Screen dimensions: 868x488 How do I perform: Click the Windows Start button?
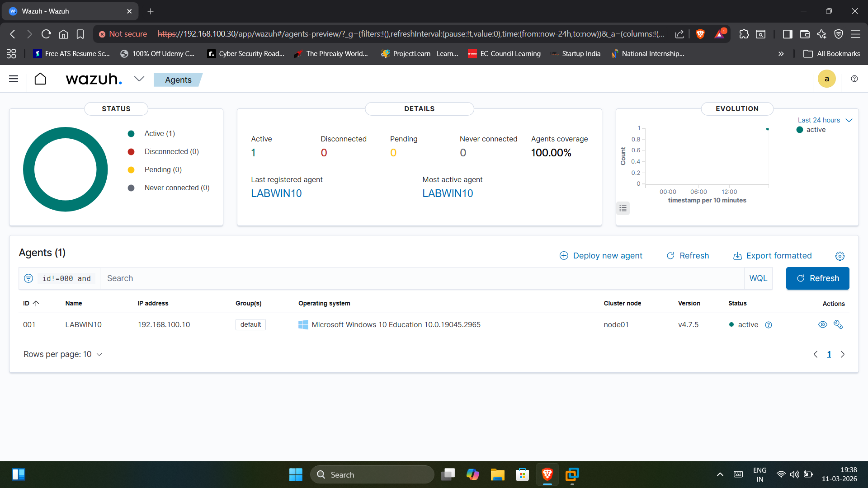tap(296, 474)
